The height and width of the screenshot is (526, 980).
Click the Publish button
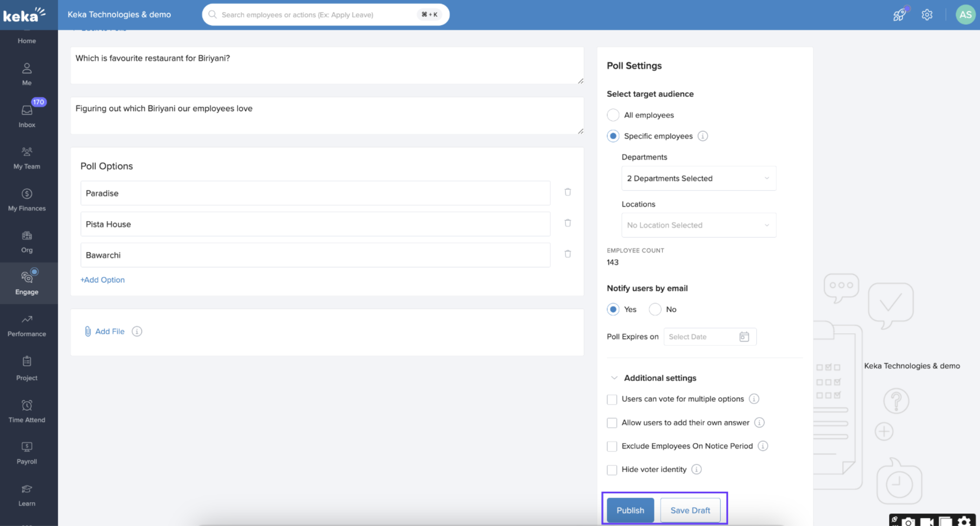tap(630, 510)
